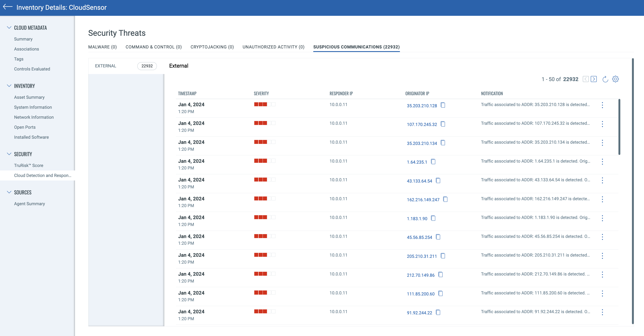Copy originator IP 1.64.235.1

tap(433, 162)
